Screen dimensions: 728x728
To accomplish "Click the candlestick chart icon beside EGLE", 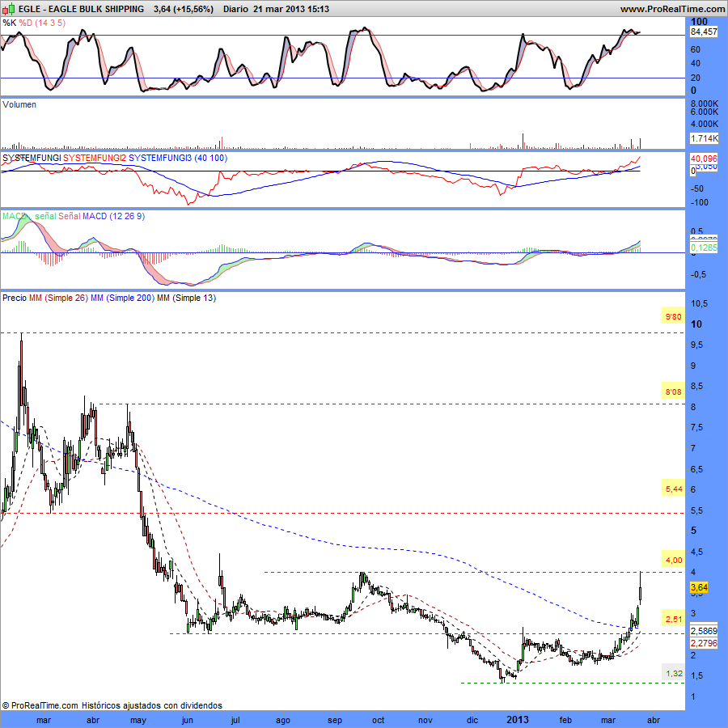I will [9, 9].
